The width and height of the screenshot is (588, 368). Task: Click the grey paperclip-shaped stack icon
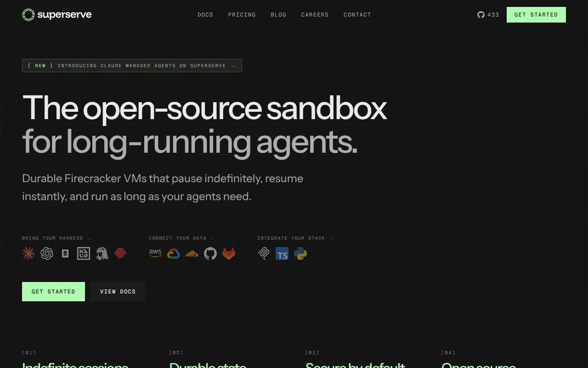point(264,253)
